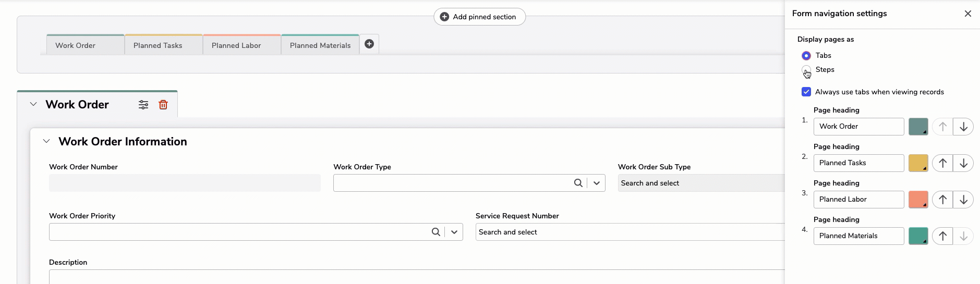Add a new page tab with plus icon

point(369,44)
